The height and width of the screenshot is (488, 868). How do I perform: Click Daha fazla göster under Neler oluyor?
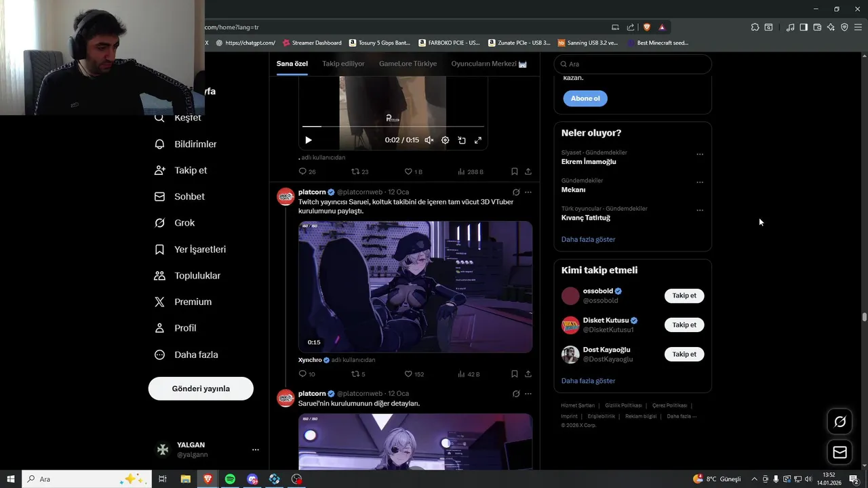(x=588, y=239)
